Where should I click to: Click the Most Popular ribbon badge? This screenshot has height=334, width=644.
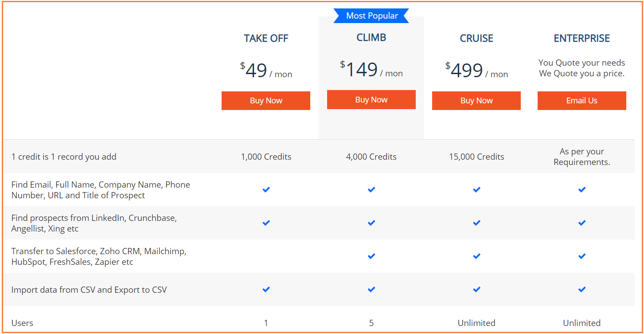(x=371, y=16)
